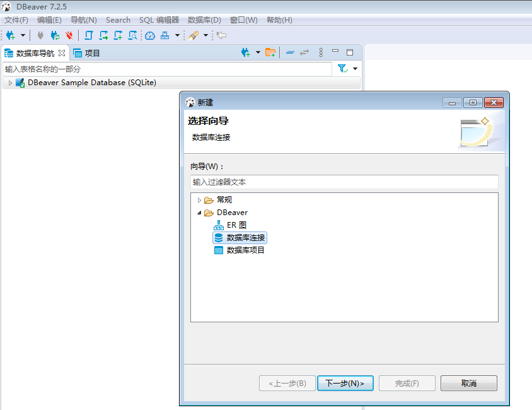
Task: Click the 输入表格名称的一部分 filter field
Action: 167,69
